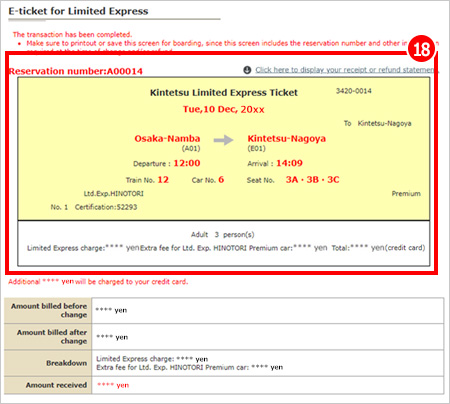Viewport: 450px width, 404px height.
Task: Click the Osaka-Namba departure station name
Action: tap(167, 139)
